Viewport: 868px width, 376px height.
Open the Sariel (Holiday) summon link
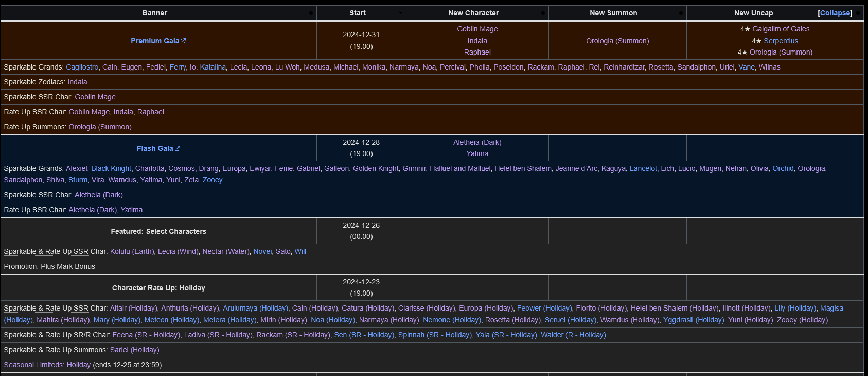(135, 350)
